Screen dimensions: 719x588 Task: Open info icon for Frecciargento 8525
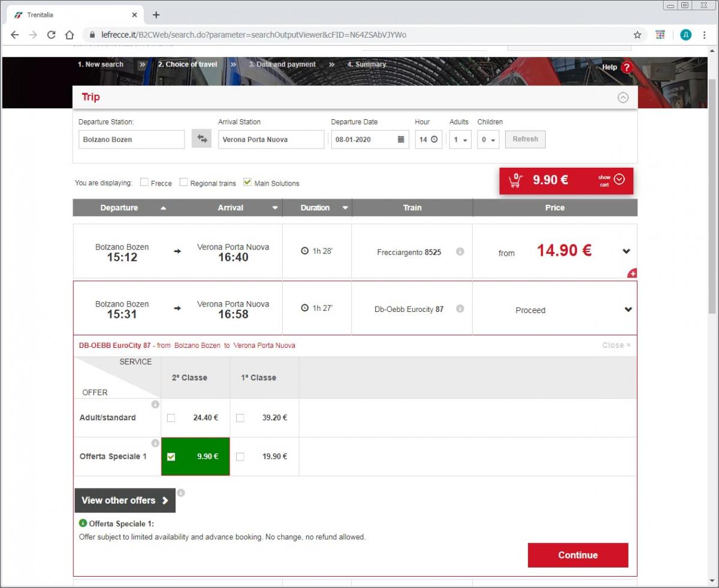point(460,251)
